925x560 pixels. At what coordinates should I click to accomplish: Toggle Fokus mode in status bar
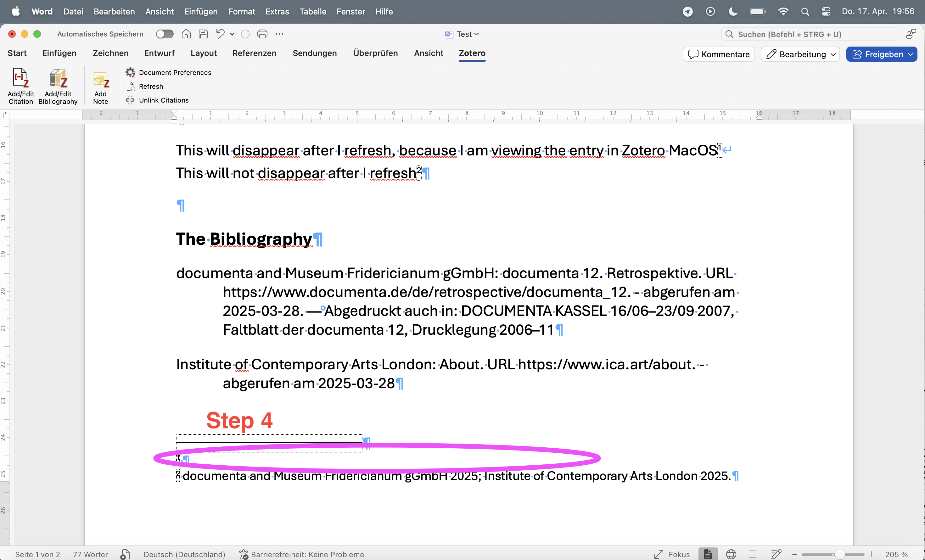click(672, 554)
